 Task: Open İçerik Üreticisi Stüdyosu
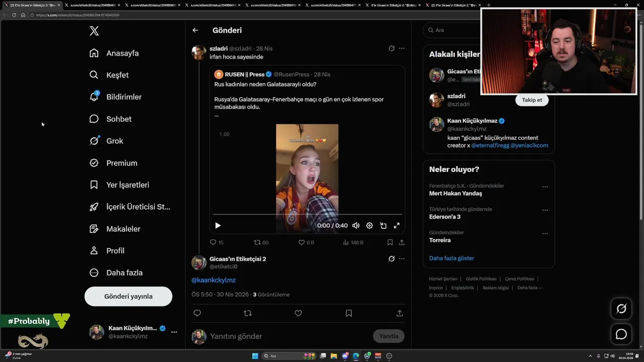(x=130, y=207)
